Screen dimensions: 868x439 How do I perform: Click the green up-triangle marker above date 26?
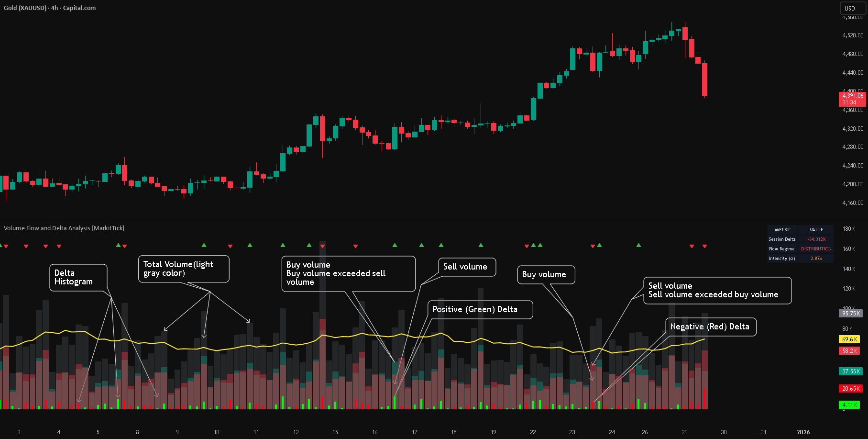[638, 245]
